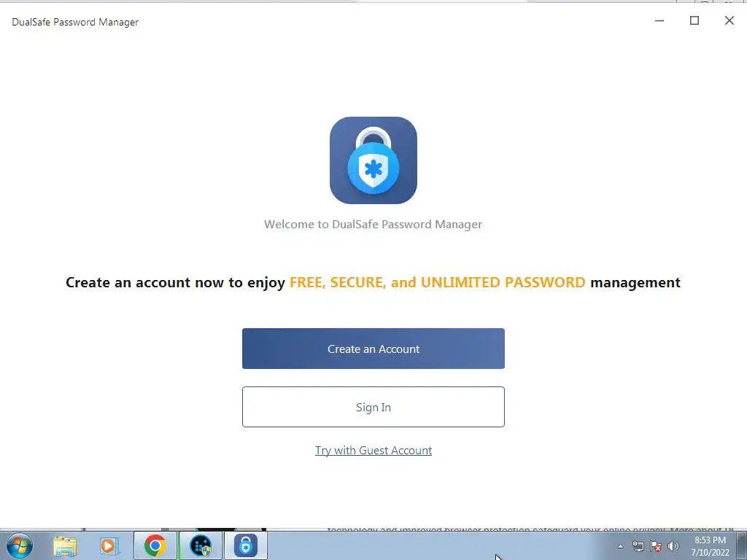747x560 pixels.
Task: Switch to Google Chrome in taskbar
Action: click(155, 545)
